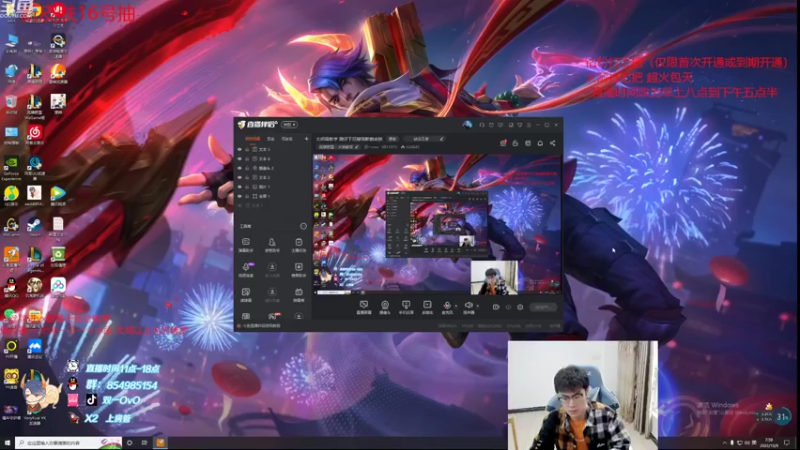Edit the stream title pencil pill
Screen dimensions: 800x450
coord(424,139)
